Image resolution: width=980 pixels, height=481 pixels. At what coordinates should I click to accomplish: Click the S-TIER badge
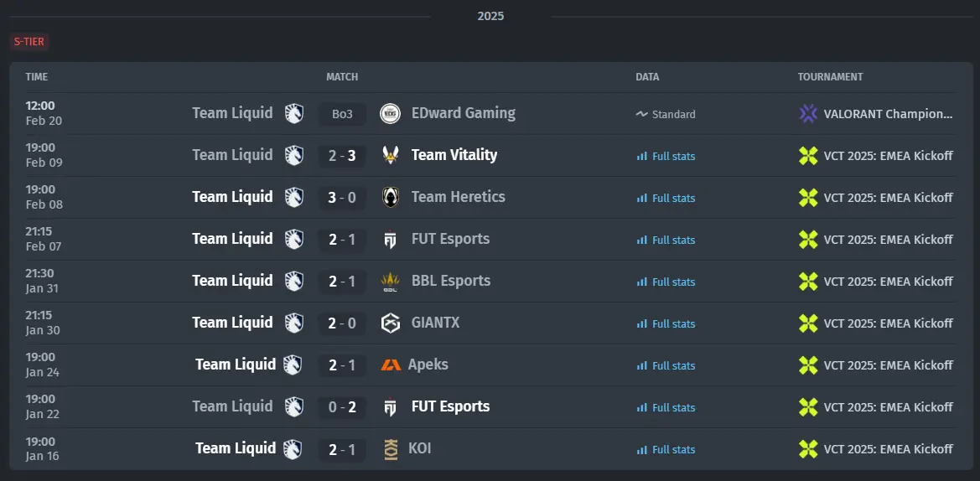pyautogui.click(x=29, y=42)
